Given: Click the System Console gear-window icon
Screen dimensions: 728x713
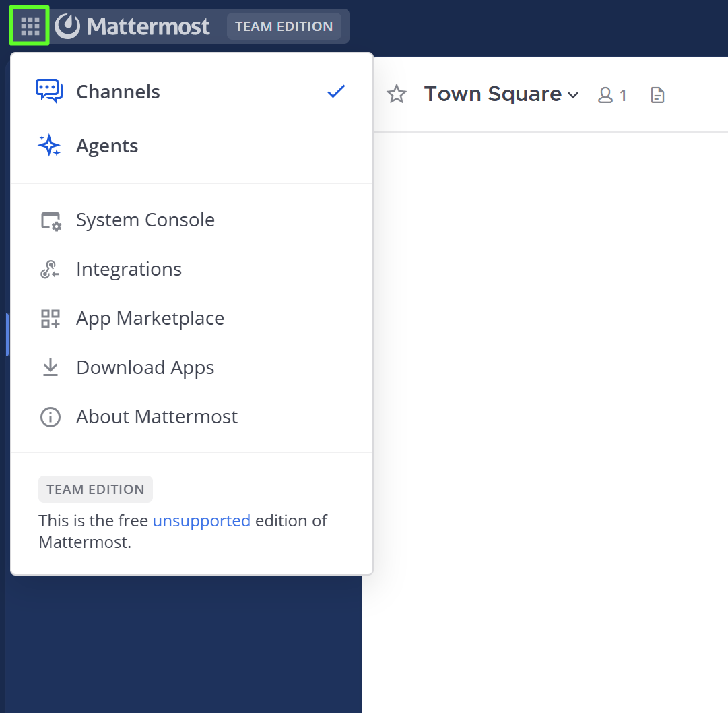Looking at the screenshot, I should tap(51, 221).
